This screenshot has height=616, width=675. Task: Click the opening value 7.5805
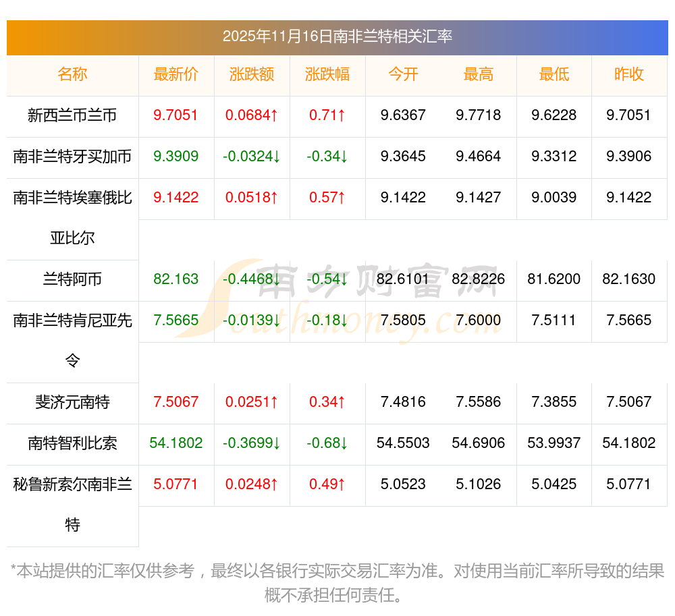403,320
